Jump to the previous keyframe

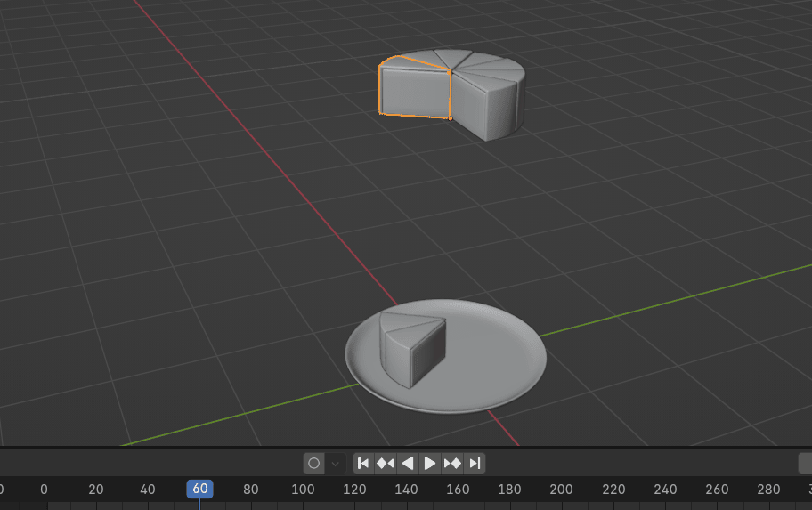point(385,463)
